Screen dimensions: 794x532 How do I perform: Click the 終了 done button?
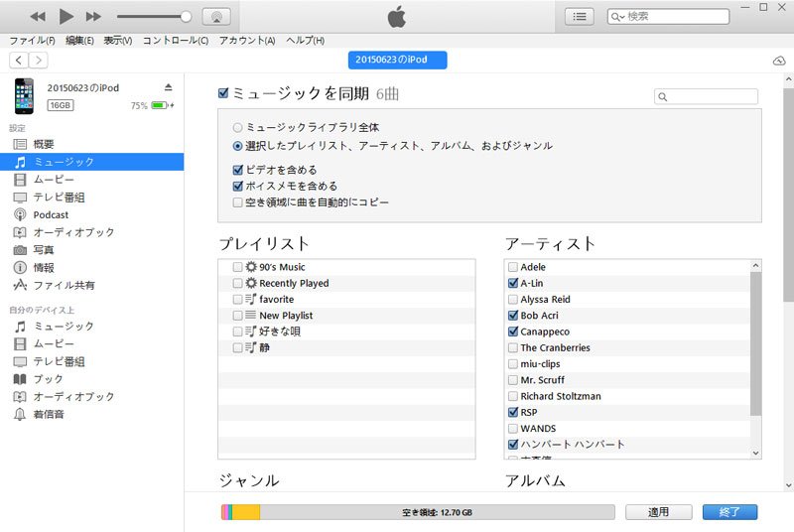coord(729,512)
